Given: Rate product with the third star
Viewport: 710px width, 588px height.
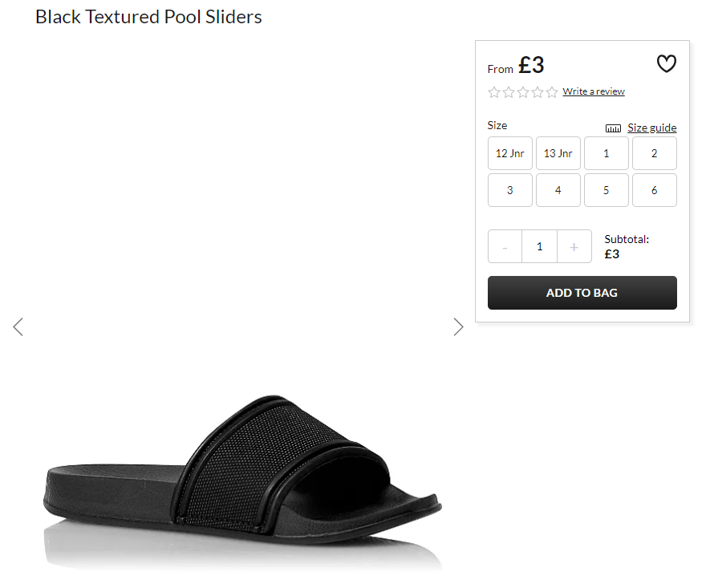Looking at the screenshot, I should (523, 92).
